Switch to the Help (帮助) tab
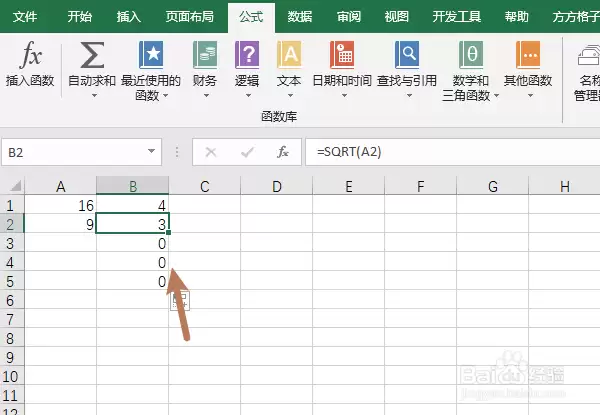The height and width of the screenshot is (415, 600). (517, 16)
